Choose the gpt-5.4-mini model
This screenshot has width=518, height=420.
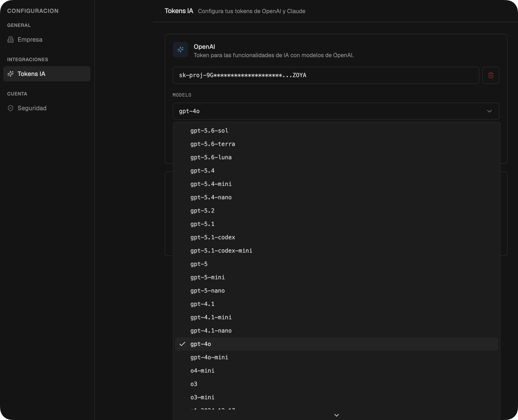[x=336, y=184]
